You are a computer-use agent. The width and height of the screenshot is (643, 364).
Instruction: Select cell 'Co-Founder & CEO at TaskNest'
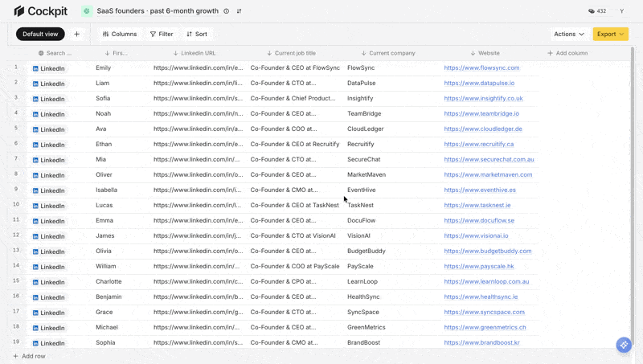click(x=294, y=205)
